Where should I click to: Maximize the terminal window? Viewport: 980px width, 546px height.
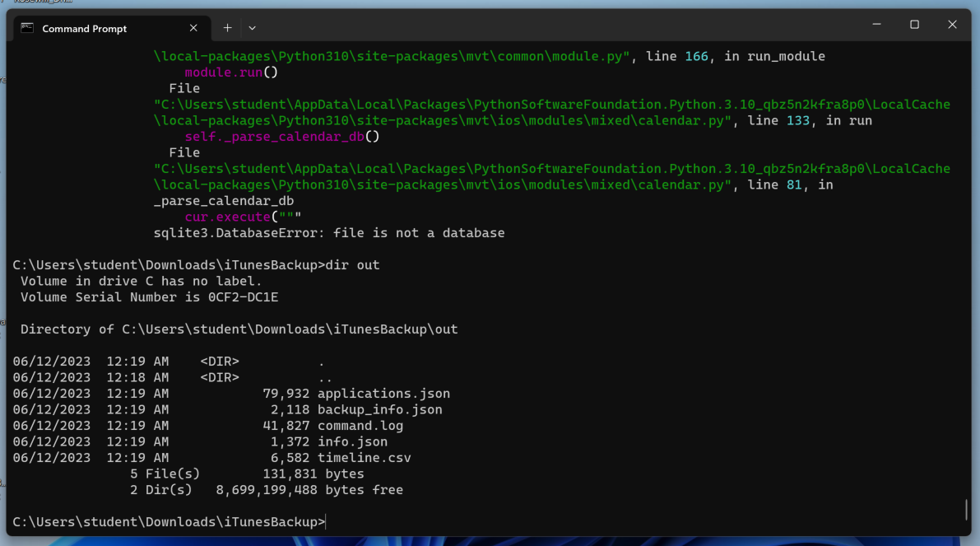(914, 25)
